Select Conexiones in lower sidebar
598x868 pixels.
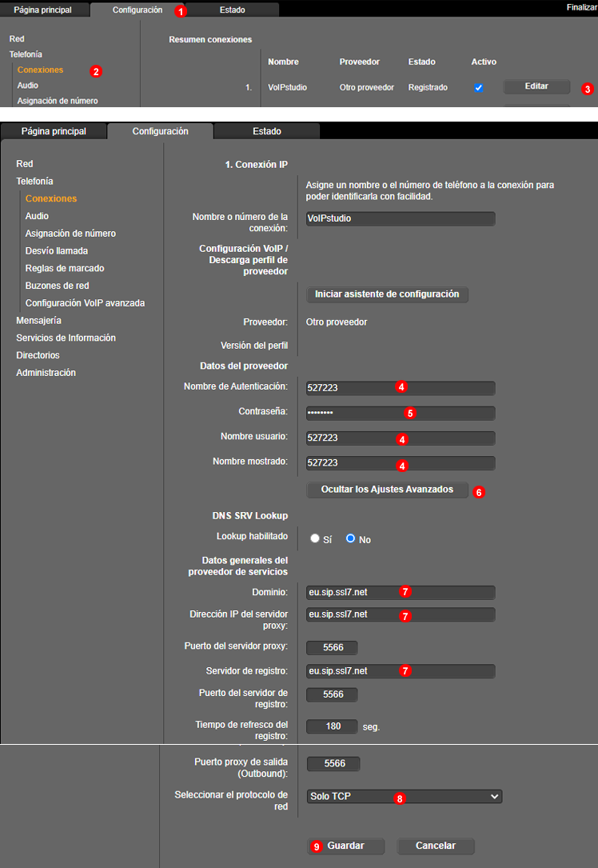pos(51,198)
